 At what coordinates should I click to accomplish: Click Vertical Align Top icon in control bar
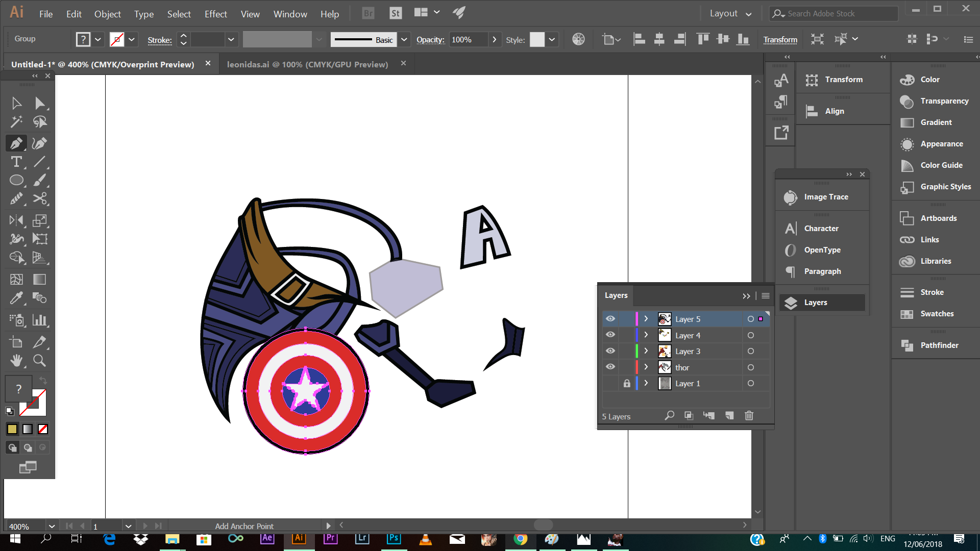703,39
